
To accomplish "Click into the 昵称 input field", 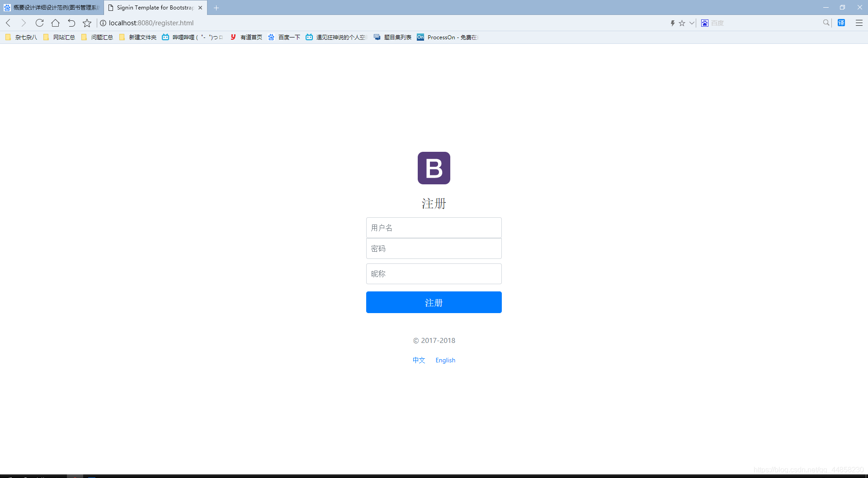I will click(x=434, y=274).
